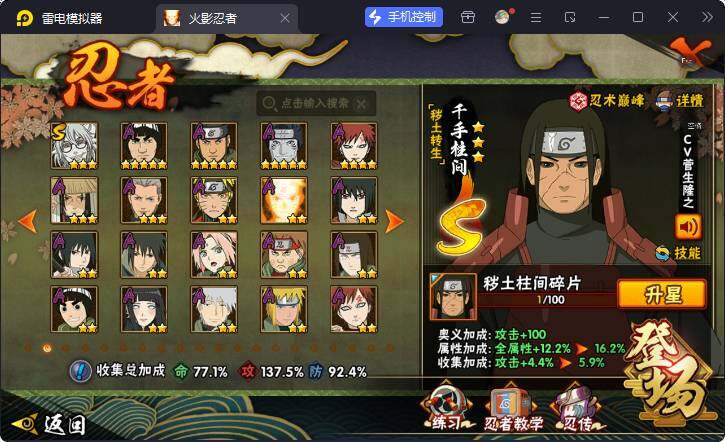Mute the CV voice speaker button
This screenshot has height=442, width=725.
(x=688, y=227)
